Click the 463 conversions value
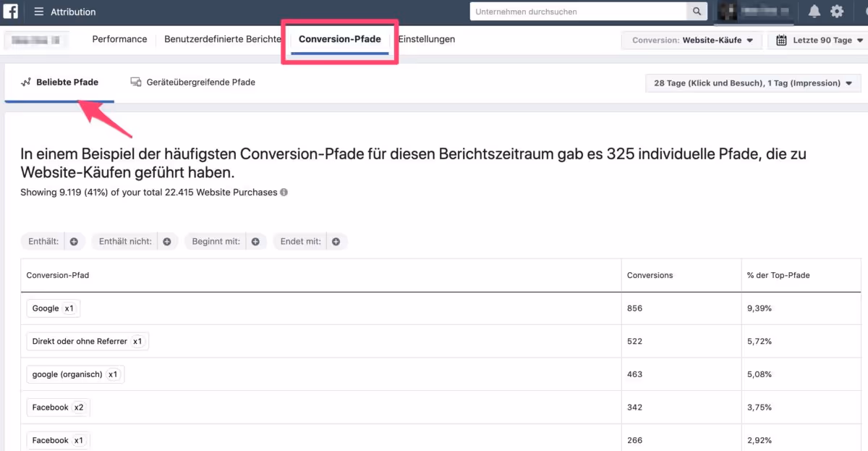The height and width of the screenshot is (451, 868). [634, 375]
